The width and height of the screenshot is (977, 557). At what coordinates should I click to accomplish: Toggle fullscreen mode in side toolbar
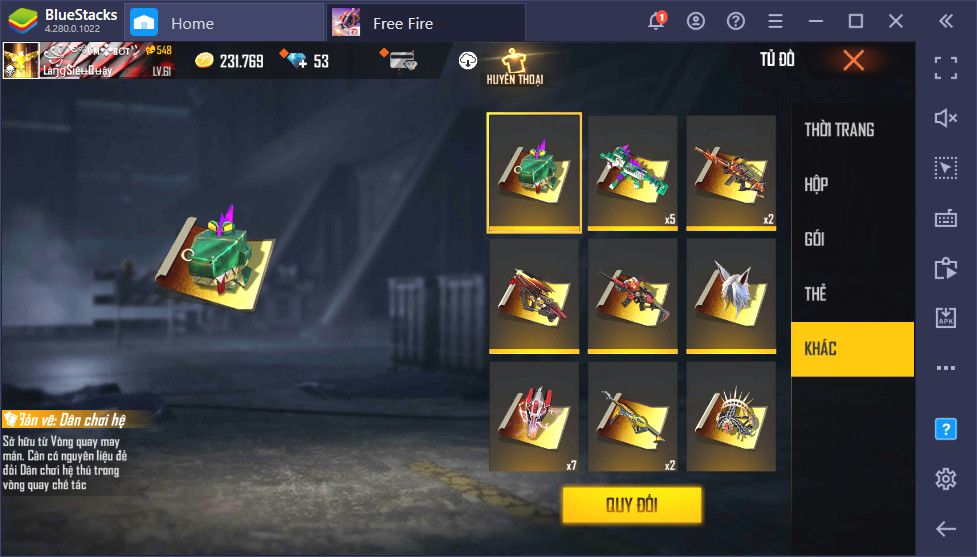(946, 68)
